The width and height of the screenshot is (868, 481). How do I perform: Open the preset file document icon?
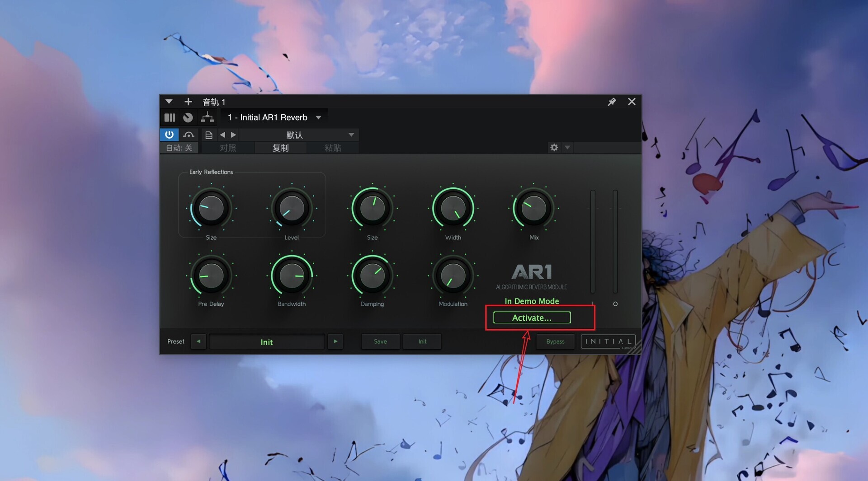click(208, 135)
